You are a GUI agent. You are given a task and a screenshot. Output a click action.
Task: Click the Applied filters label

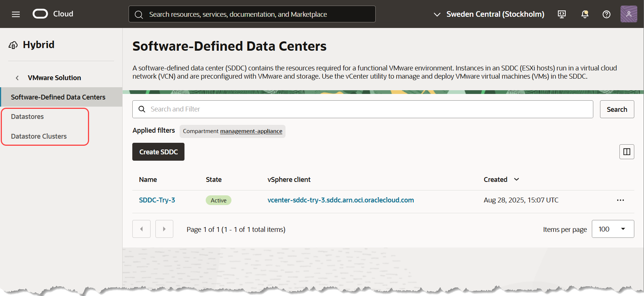pyautogui.click(x=154, y=130)
